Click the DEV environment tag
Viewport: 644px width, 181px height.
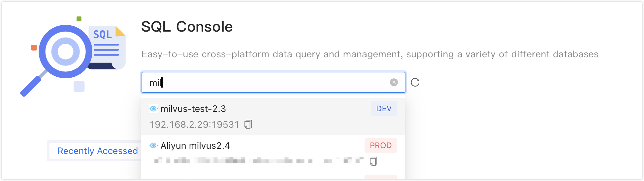[384, 109]
